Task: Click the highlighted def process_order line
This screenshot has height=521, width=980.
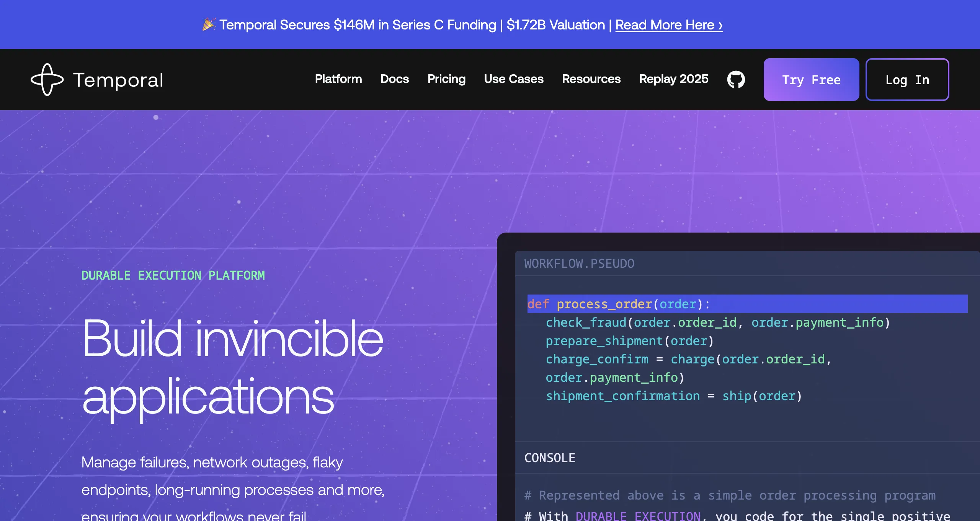Action: [747, 304]
